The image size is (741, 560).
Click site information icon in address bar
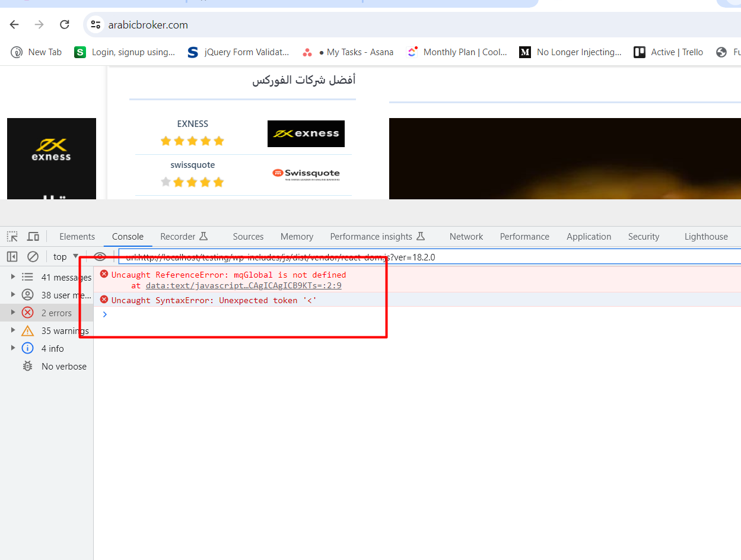(95, 24)
